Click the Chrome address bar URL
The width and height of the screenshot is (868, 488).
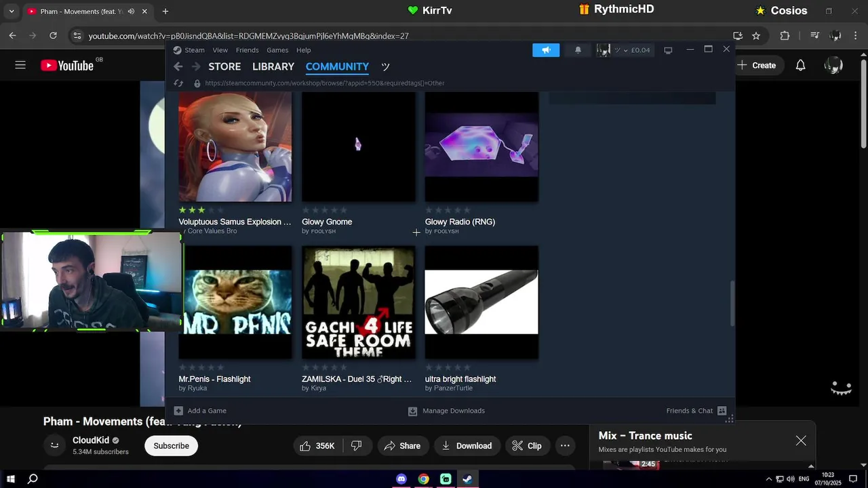(x=248, y=36)
